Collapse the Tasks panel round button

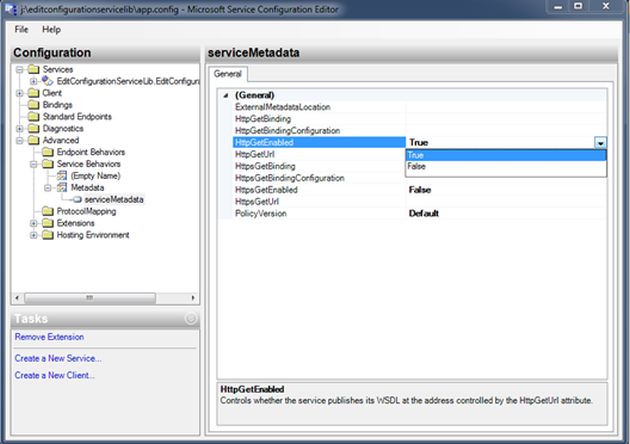(191, 319)
